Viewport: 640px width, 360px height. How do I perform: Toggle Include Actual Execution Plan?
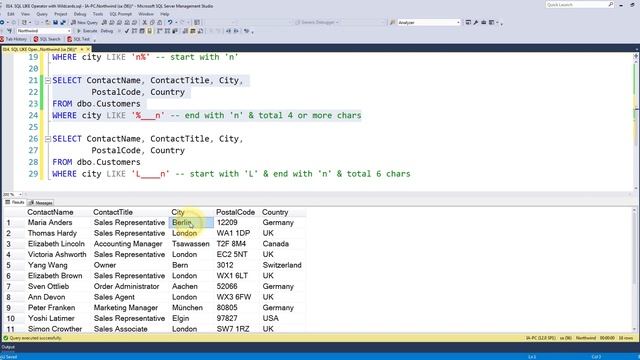coord(159,31)
